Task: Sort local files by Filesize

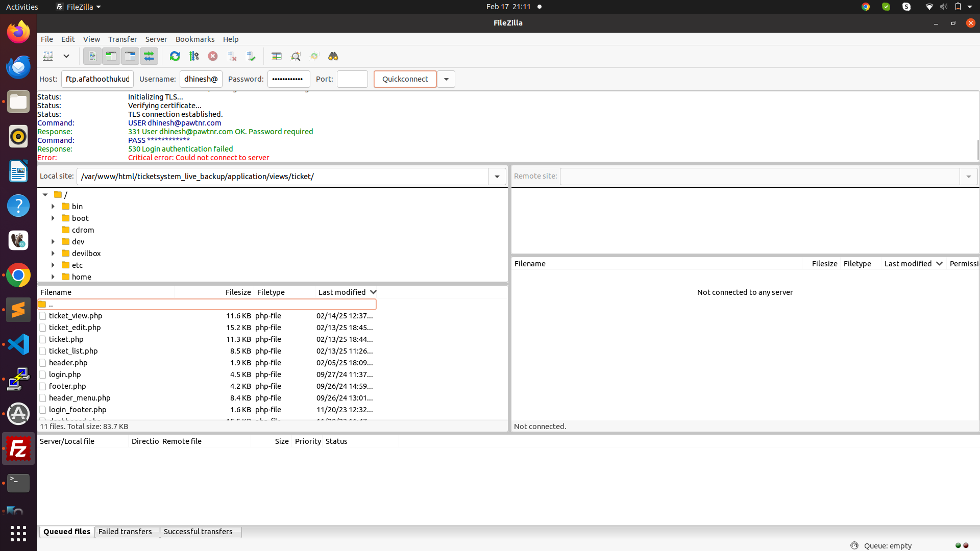Action: pyautogui.click(x=238, y=292)
